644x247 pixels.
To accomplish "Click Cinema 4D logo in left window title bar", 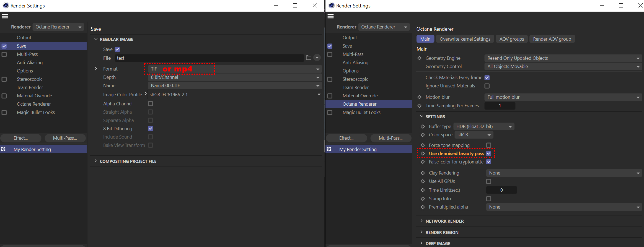I will click(6, 6).
